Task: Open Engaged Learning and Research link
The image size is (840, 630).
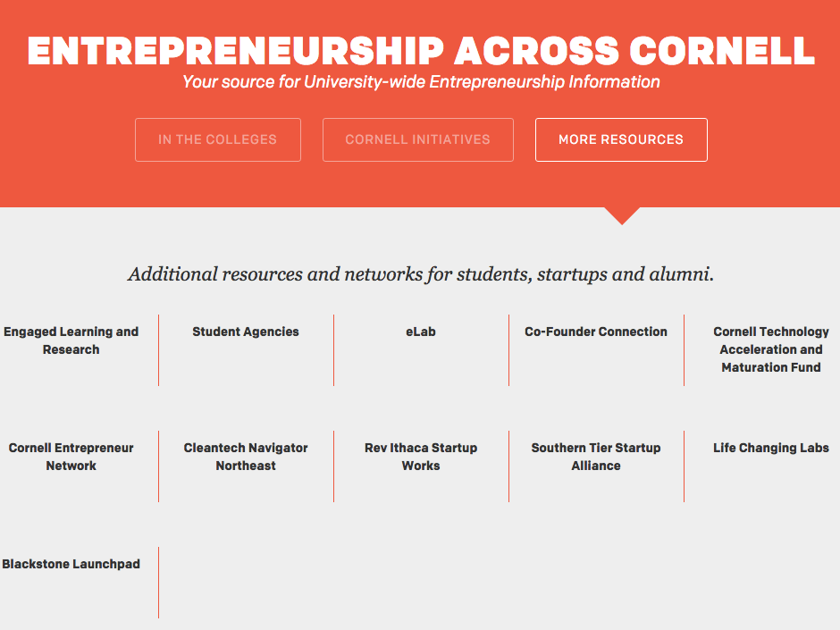Action: tap(71, 340)
